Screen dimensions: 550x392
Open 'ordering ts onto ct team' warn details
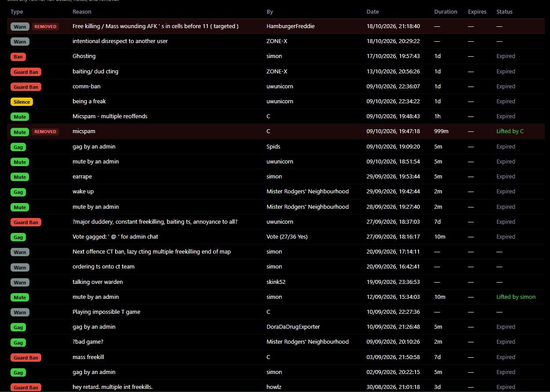(x=276, y=267)
